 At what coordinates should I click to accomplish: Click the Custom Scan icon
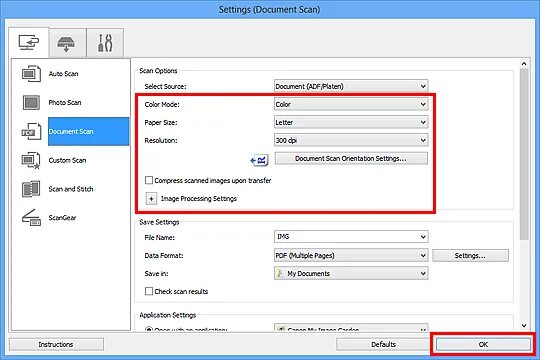pos(31,161)
